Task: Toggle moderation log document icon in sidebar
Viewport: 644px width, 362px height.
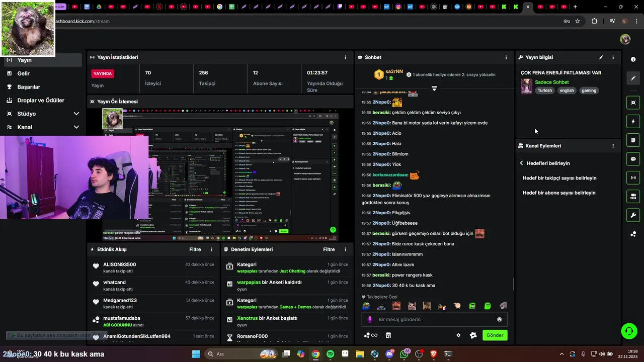Action: point(633,140)
